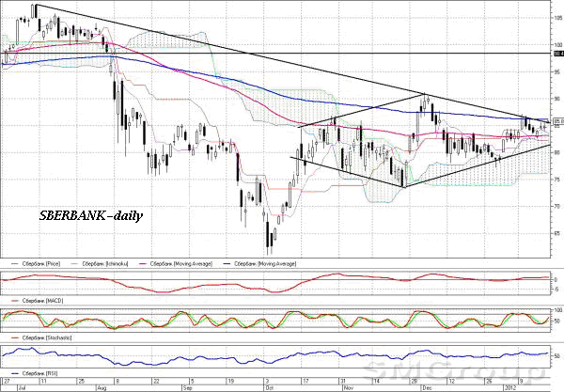Click the Dec label on the date axis
Image resolution: width=564 pixels, height=392 pixels.
click(x=425, y=386)
